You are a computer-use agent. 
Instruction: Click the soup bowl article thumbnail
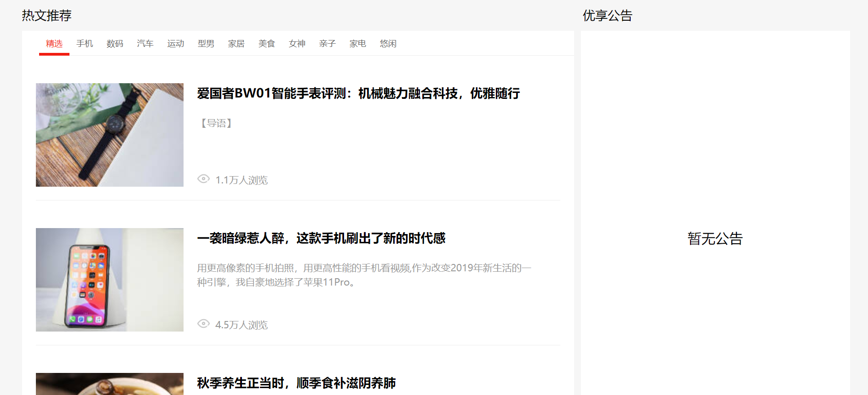pos(109,384)
